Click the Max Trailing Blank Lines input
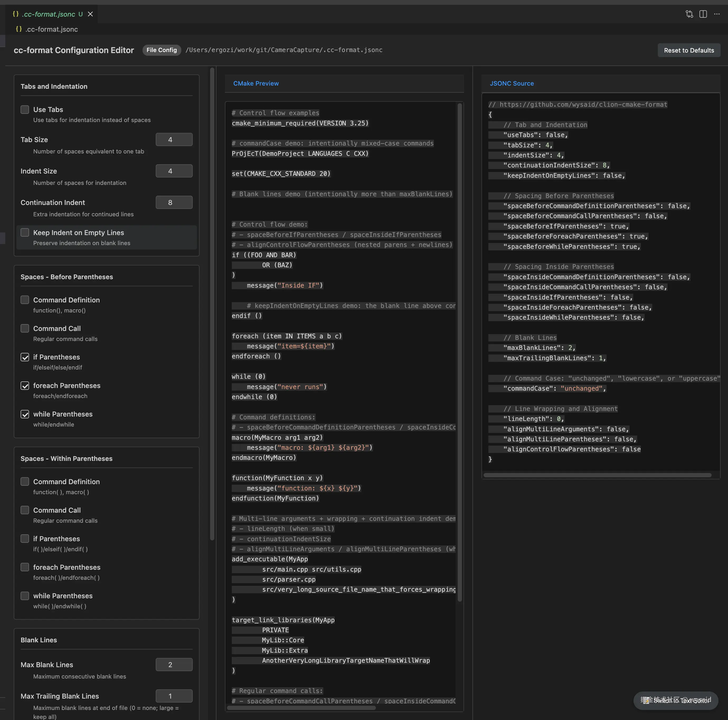This screenshot has width=728, height=720. pos(174,696)
